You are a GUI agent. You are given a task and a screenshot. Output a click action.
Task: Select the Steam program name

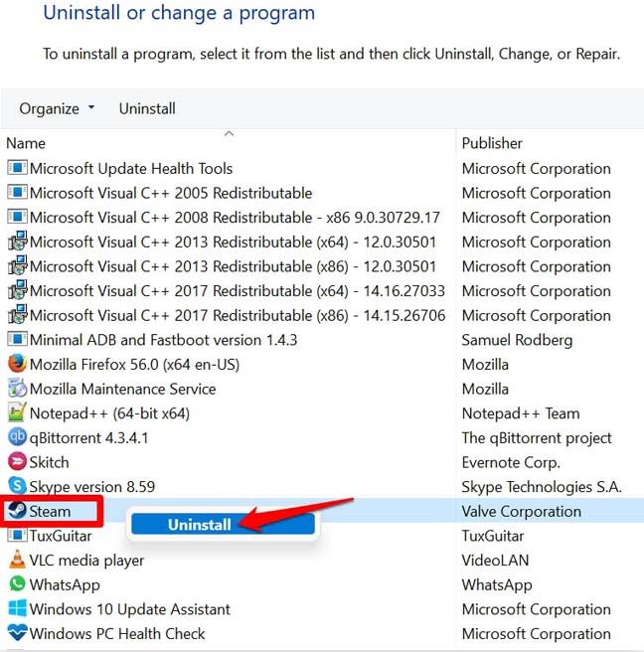(x=50, y=511)
